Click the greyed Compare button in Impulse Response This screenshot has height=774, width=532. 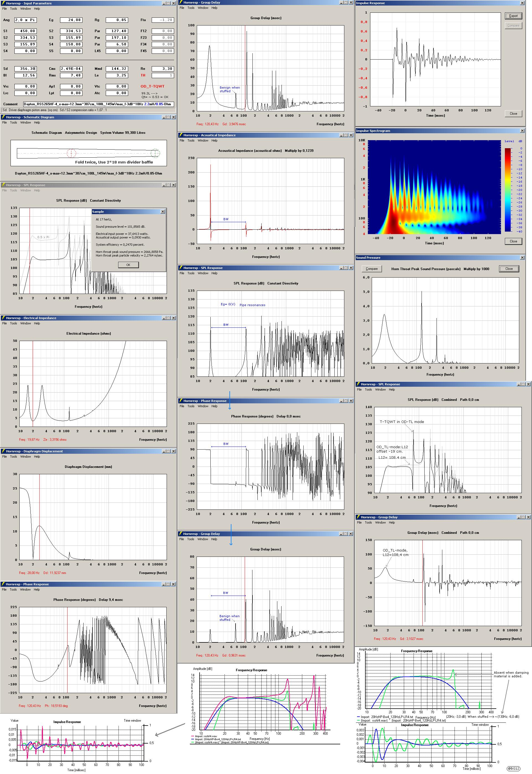(x=513, y=25)
